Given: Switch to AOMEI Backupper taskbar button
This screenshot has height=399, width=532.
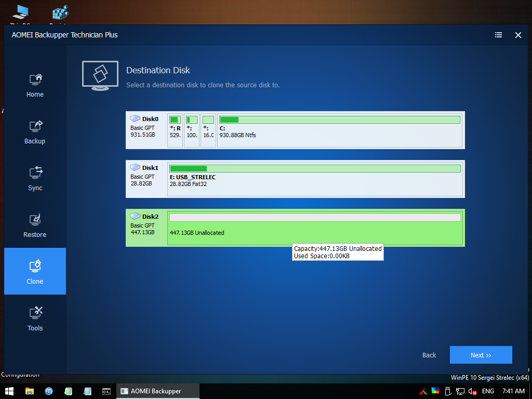Looking at the screenshot, I should [x=158, y=391].
